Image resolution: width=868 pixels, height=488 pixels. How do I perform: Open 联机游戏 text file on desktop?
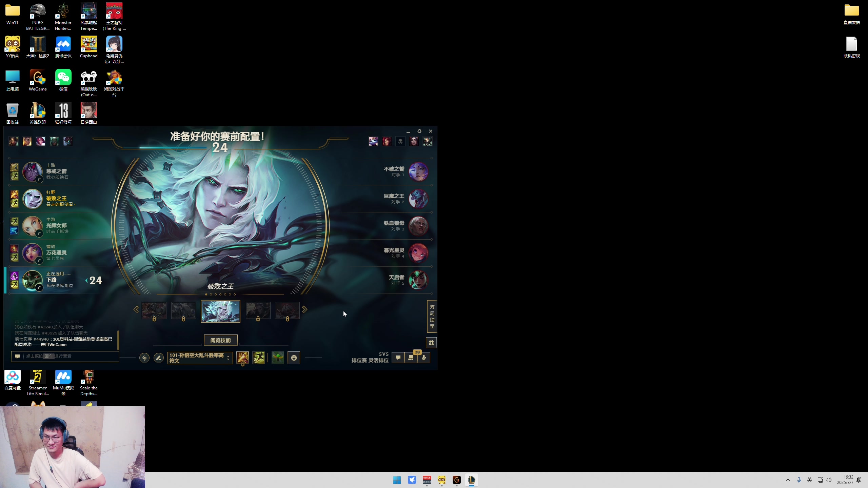(x=851, y=47)
